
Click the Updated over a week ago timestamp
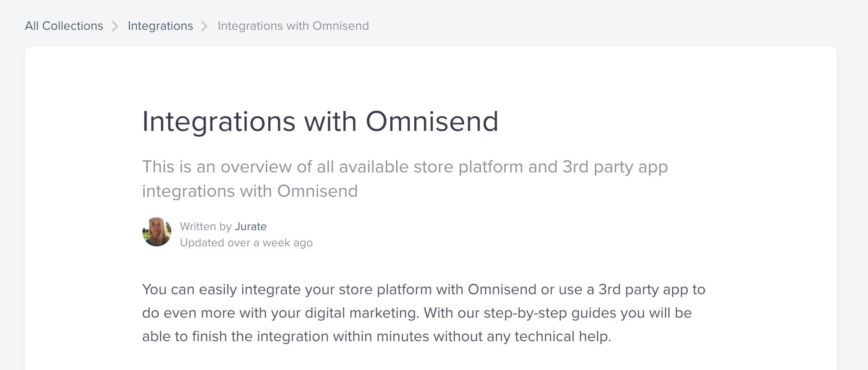pyautogui.click(x=246, y=243)
